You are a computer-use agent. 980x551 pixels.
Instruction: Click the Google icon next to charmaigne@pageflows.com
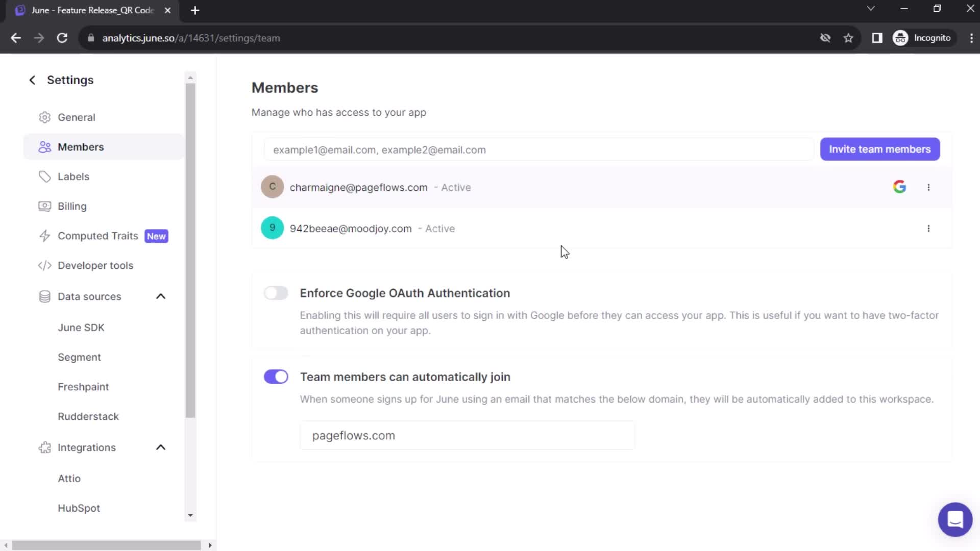(900, 187)
